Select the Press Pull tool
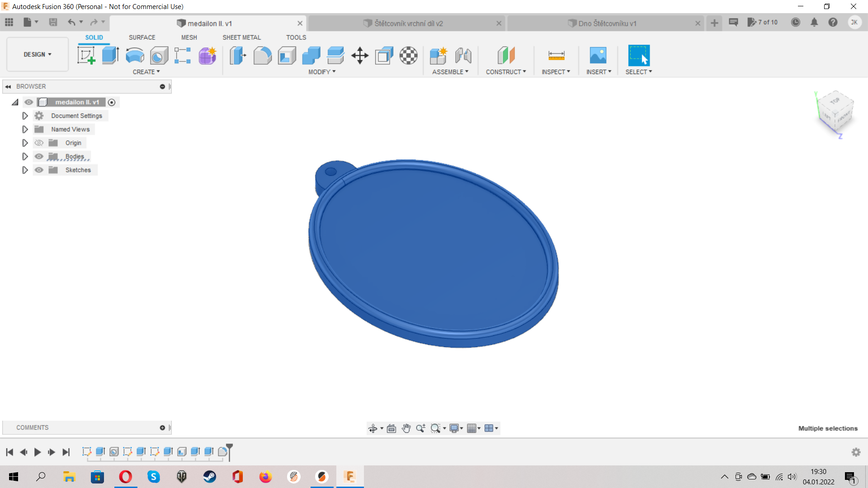868x488 pixels. click(x=238, y=56)
